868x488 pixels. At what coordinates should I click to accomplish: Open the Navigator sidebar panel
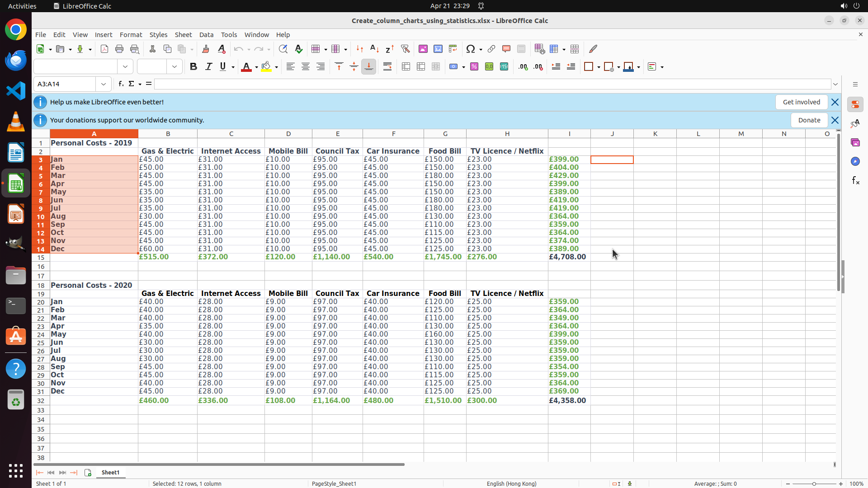[x=855, y=161]
